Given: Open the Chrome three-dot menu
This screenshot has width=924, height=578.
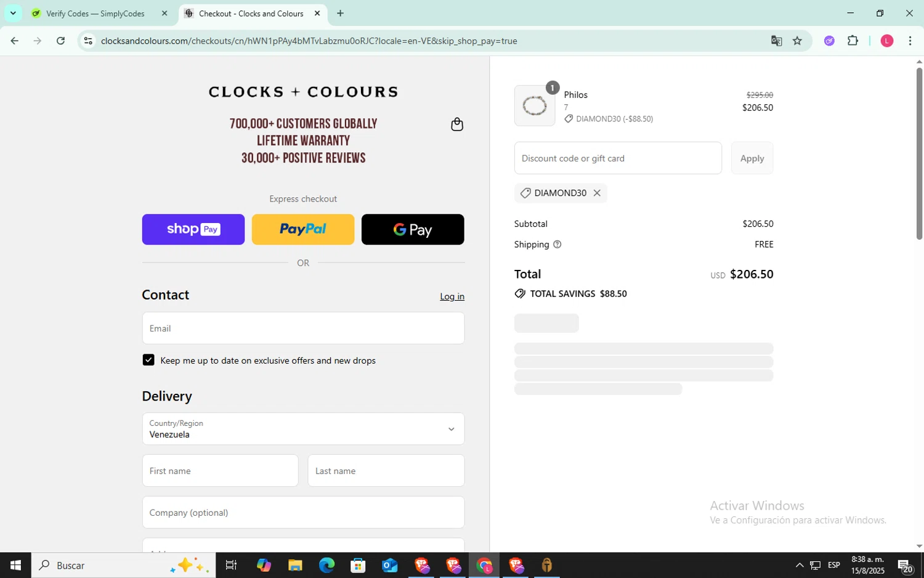Looking at the screenshot, I should [x=910, y=41].
